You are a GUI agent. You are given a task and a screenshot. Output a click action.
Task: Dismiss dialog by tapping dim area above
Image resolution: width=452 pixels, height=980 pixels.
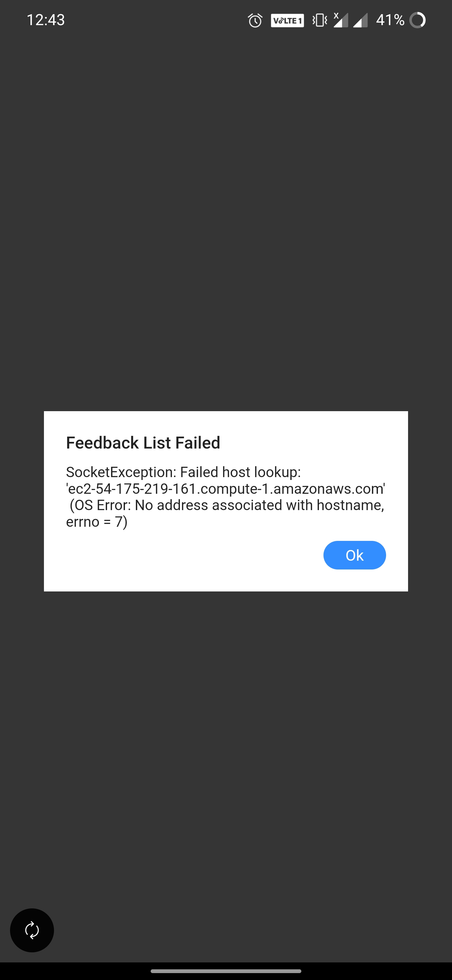coord(226,228)
